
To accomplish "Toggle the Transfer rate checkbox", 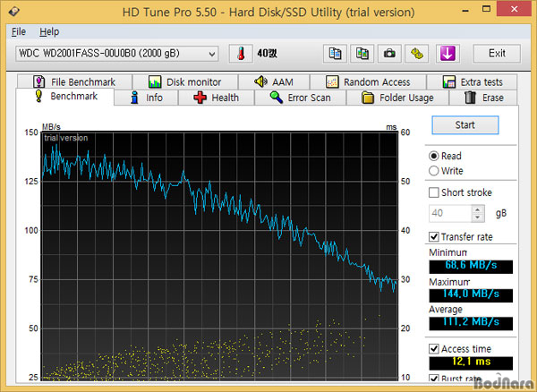I will [x=433, y=236].
